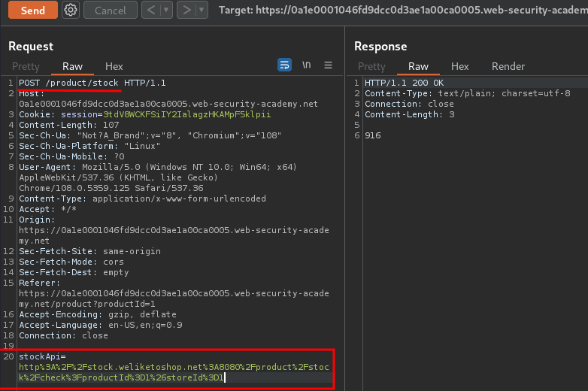Open the Response Render tab
This screenshot has height=391, width=588.
[508, 66]
